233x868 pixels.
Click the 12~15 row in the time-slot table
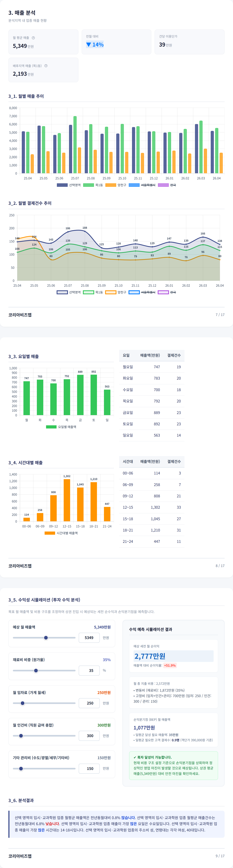[x=152, y=507]
